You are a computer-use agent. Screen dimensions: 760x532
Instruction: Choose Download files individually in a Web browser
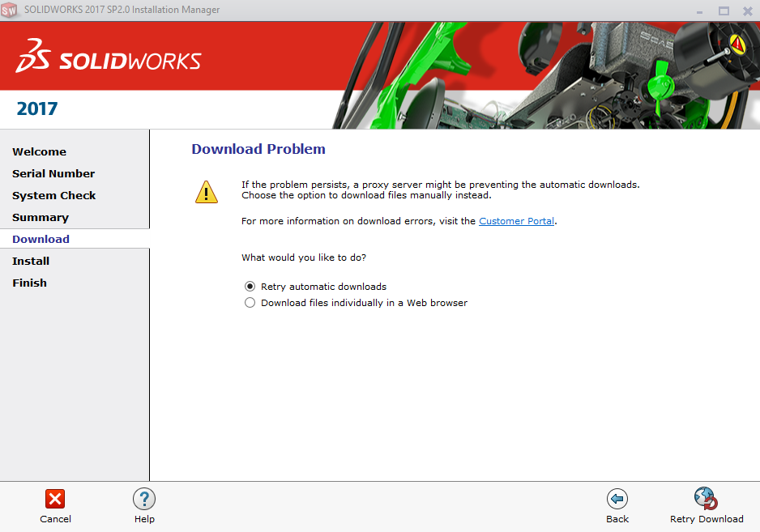[250, 303]
